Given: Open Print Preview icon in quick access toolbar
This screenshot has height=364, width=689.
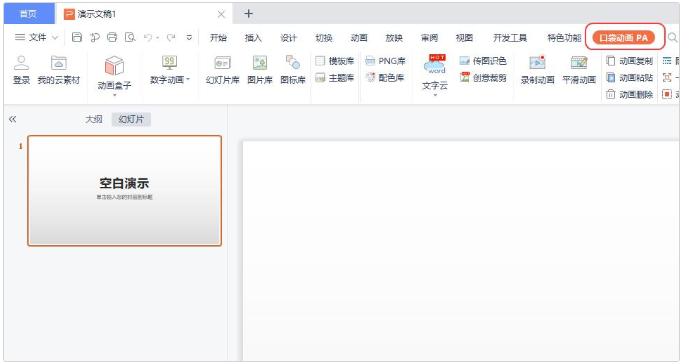Looking at the screenshot, I should [130, 37].
